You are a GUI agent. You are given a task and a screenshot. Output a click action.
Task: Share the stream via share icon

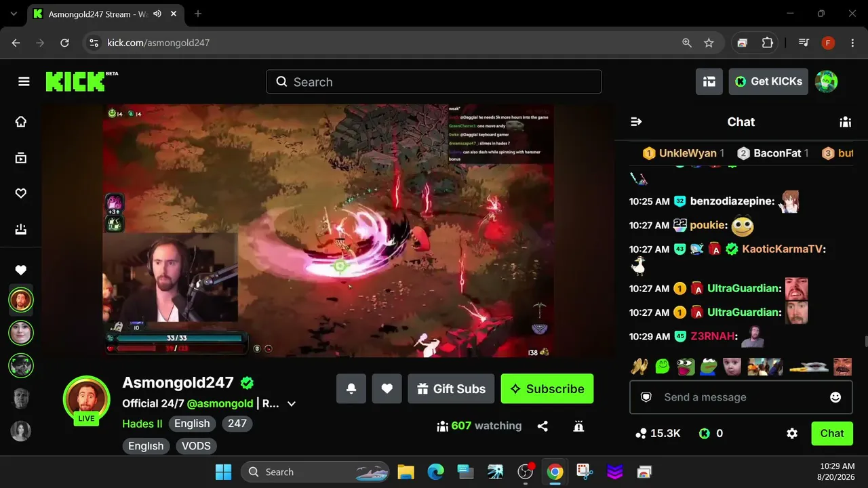point(542,426)
